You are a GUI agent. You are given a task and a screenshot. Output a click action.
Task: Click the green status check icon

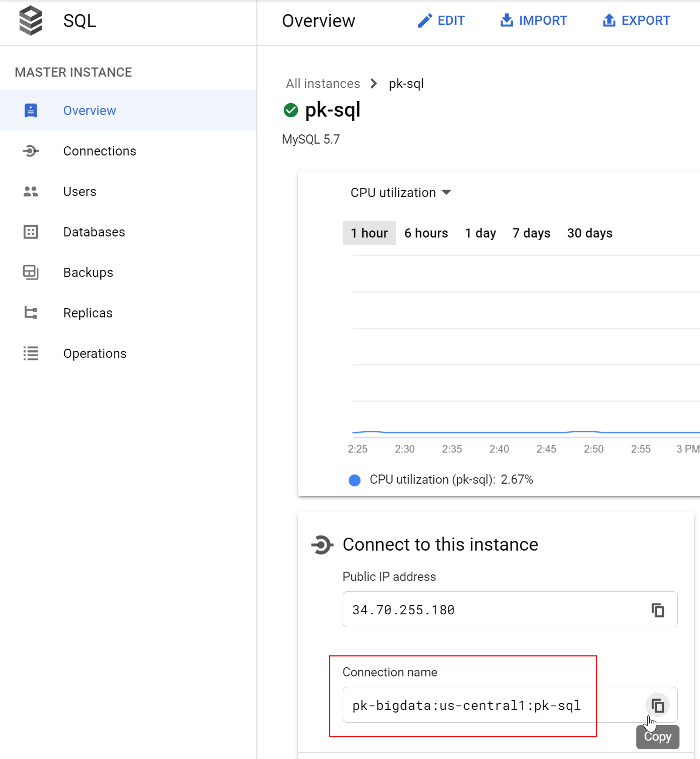pos(291,110)
